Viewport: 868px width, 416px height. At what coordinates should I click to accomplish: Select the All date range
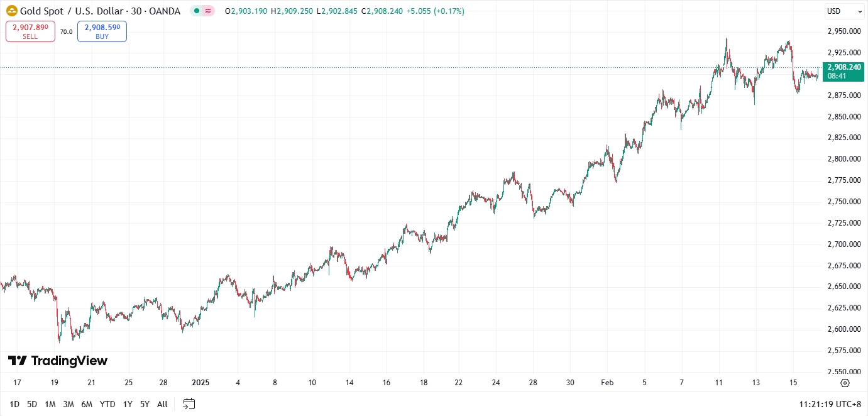(x=162, y=404)
